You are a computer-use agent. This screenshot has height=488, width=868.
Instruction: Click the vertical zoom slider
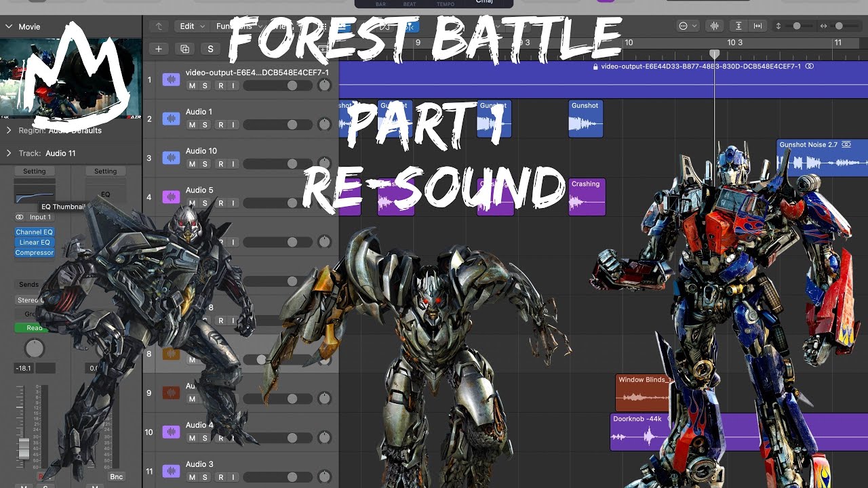click(797, 26)
